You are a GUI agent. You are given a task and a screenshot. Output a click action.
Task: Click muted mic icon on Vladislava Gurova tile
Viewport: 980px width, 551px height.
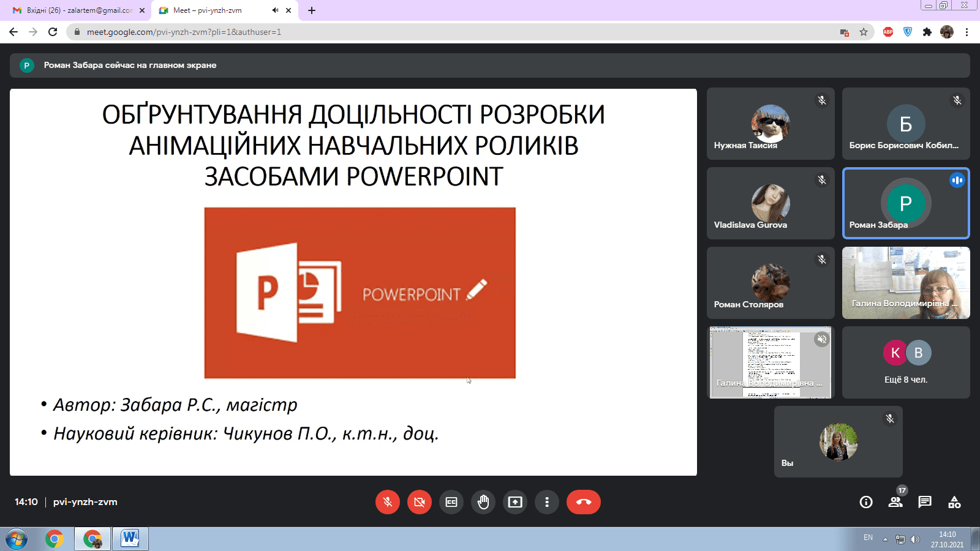tap(822, 180)
